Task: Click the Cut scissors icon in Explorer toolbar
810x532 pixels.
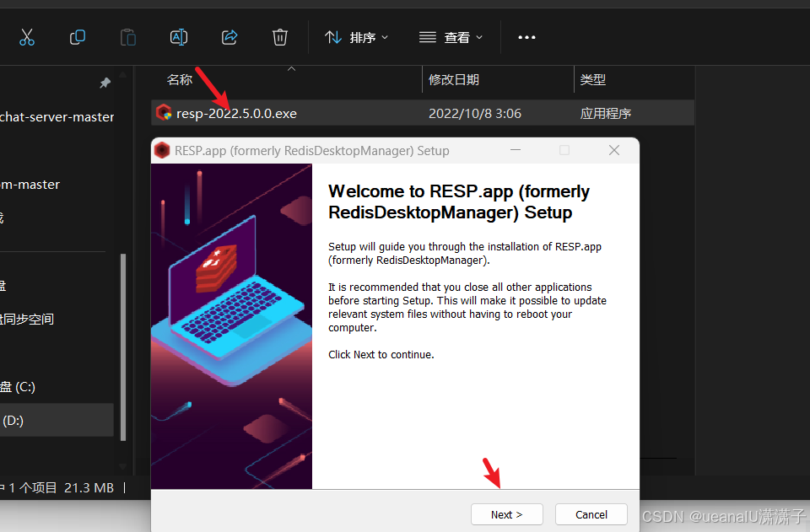Action: click(x=27, y=37)
